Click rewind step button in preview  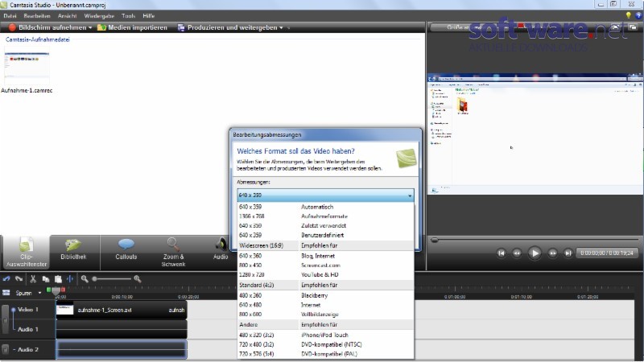pos(517,253)
